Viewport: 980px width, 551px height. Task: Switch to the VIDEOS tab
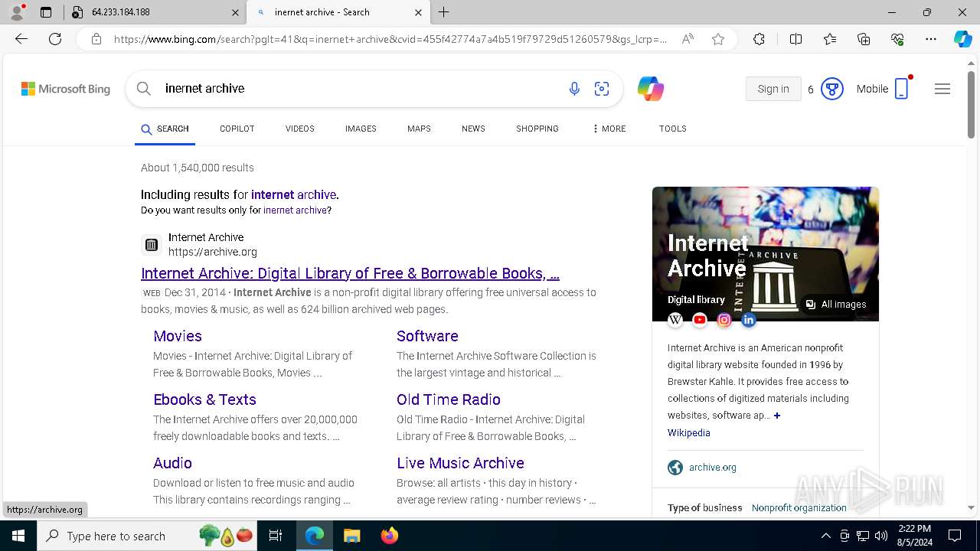(300, 129)
